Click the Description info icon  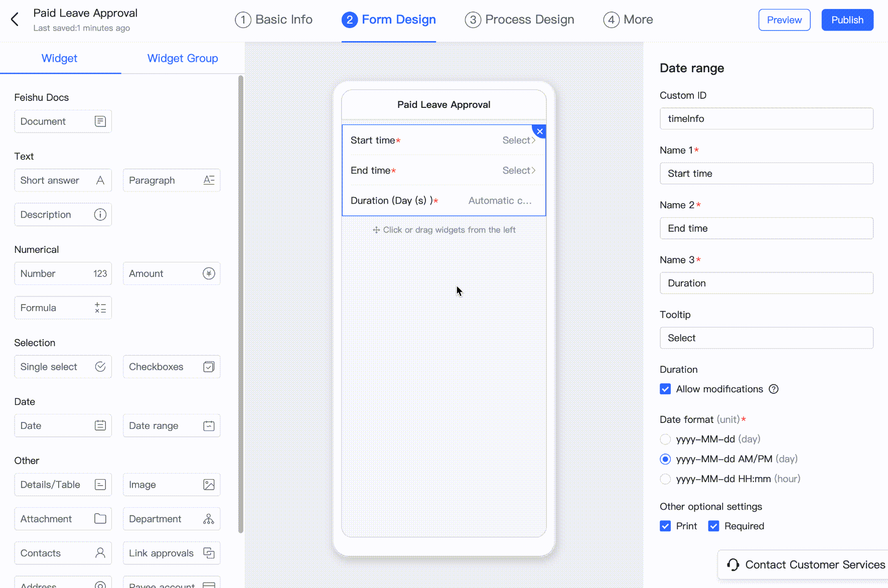[100, 215]
